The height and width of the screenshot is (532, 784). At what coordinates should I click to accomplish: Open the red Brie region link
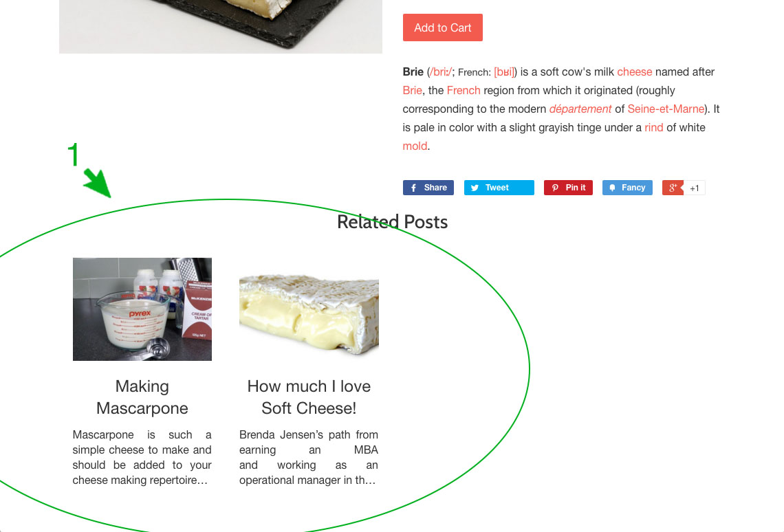coord(412,91)
